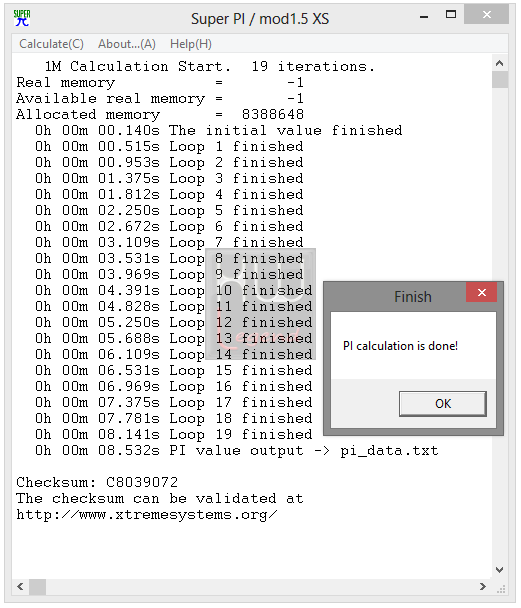Click the 'PI calculation is done!' message
Image resolution: width=521 pixels, height=608 pixels.
[400, 345]
